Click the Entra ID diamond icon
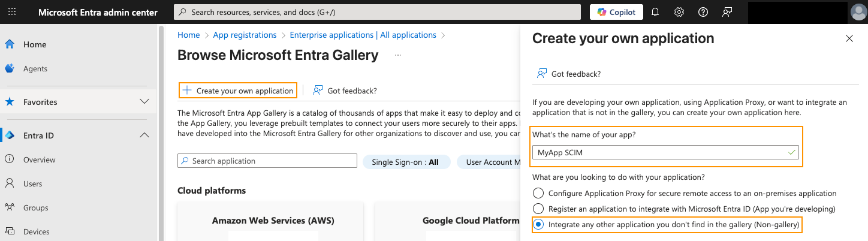The width and height of the screenshot is (868, 241). click(10, 135)
